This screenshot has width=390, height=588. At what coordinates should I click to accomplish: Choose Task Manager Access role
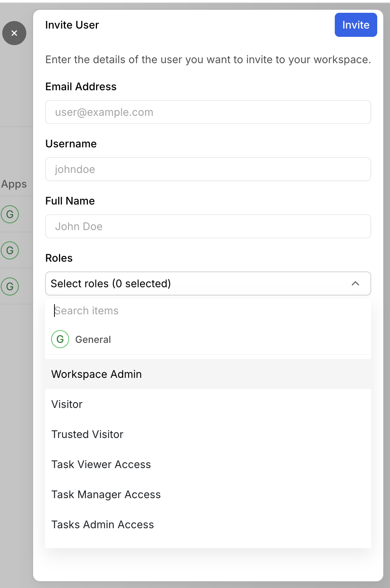click(106, 494)
